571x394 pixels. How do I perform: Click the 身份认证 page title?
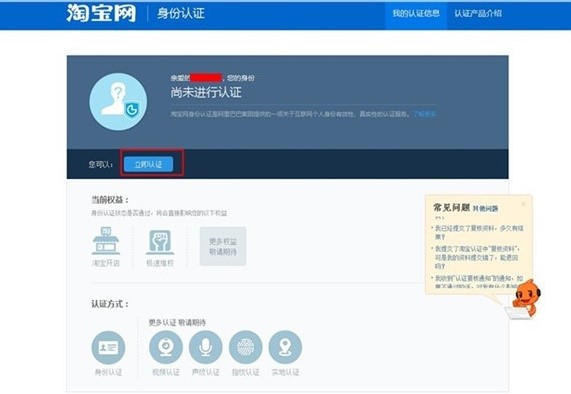click(x=181, y=13)
